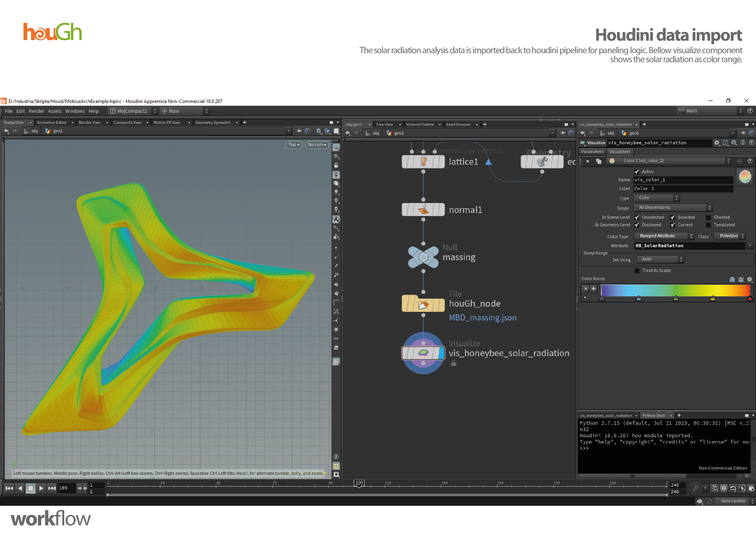Image resolution: width=756 pixels, height=534 pixels.
Task: Expand the Attribute name dropdown arrow
Action: [x=750, y=245]
